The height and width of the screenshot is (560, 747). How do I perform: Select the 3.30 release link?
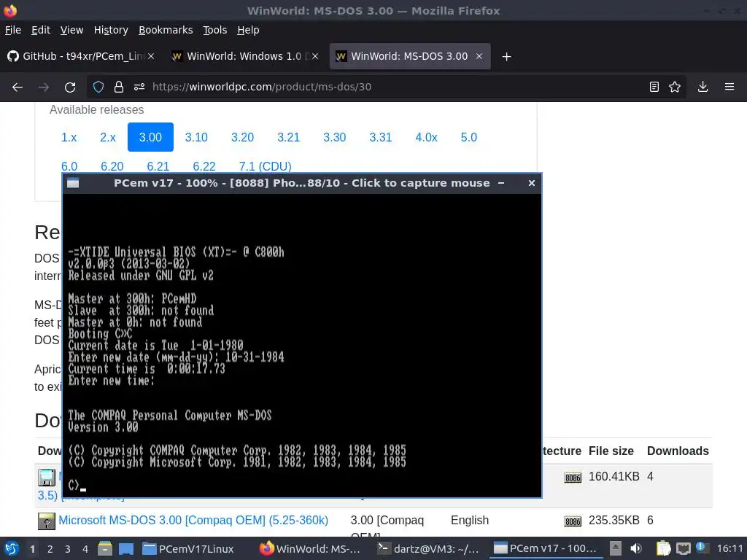(334, 137)
